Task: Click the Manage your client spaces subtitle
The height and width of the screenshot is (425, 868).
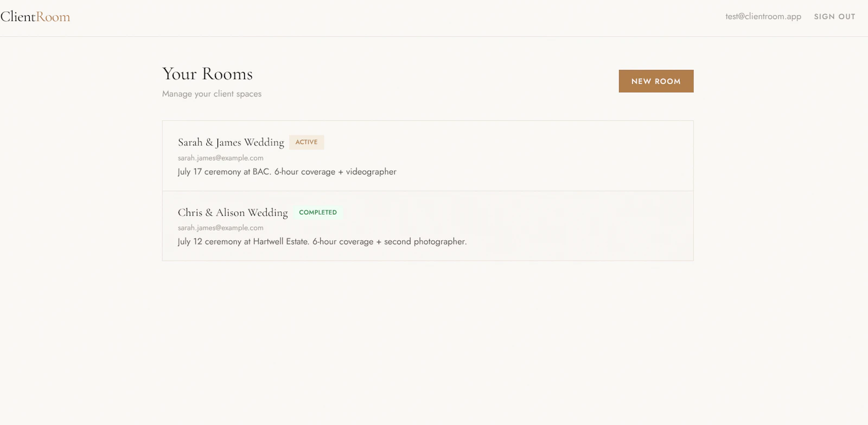Action: 212,94
